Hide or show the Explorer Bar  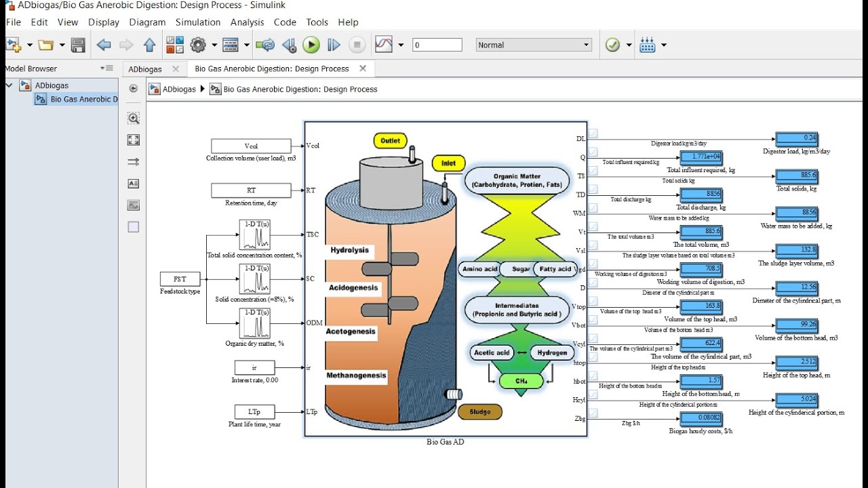134,89
